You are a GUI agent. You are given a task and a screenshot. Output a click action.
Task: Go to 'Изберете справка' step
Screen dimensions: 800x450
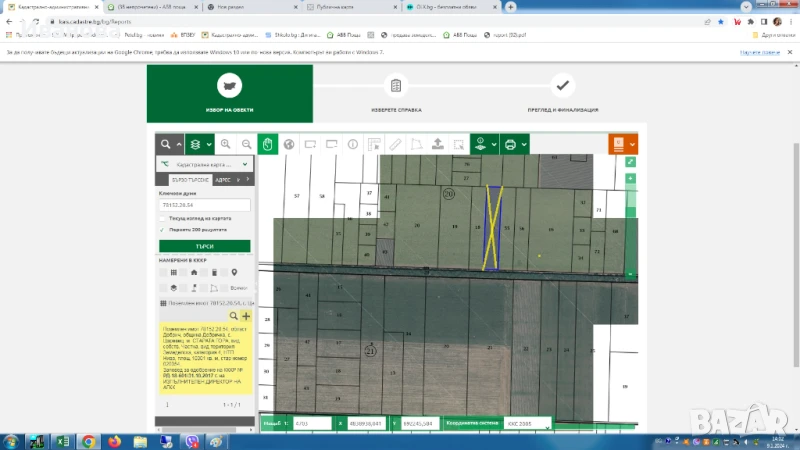tap(396, 95)
